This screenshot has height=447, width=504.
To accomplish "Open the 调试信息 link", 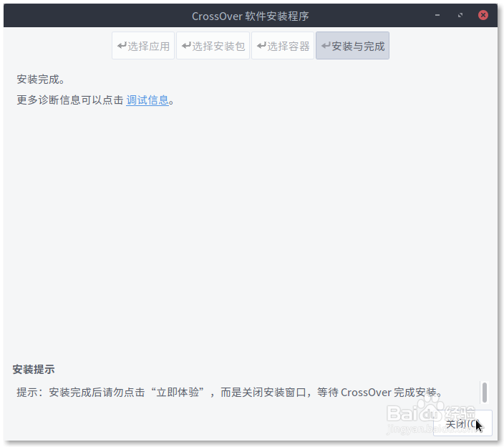I will [147, 100].
